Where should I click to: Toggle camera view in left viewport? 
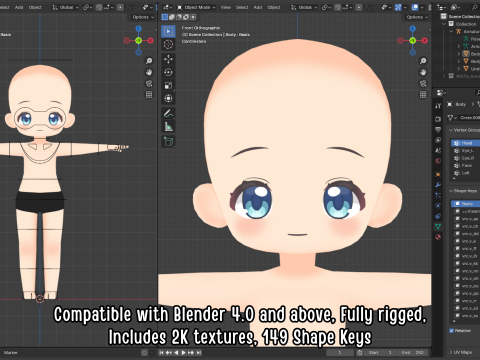tap(149, 83)
